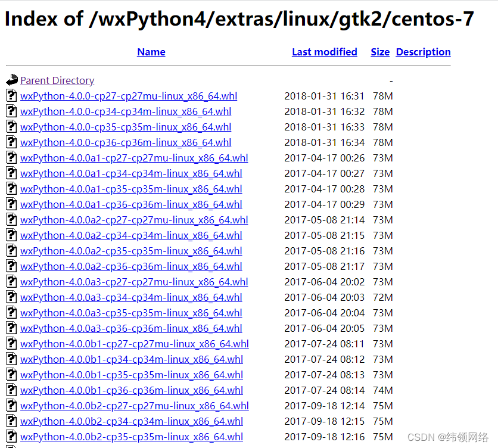
Task: Sort listing by the Size header
Action: click(380, 52)
